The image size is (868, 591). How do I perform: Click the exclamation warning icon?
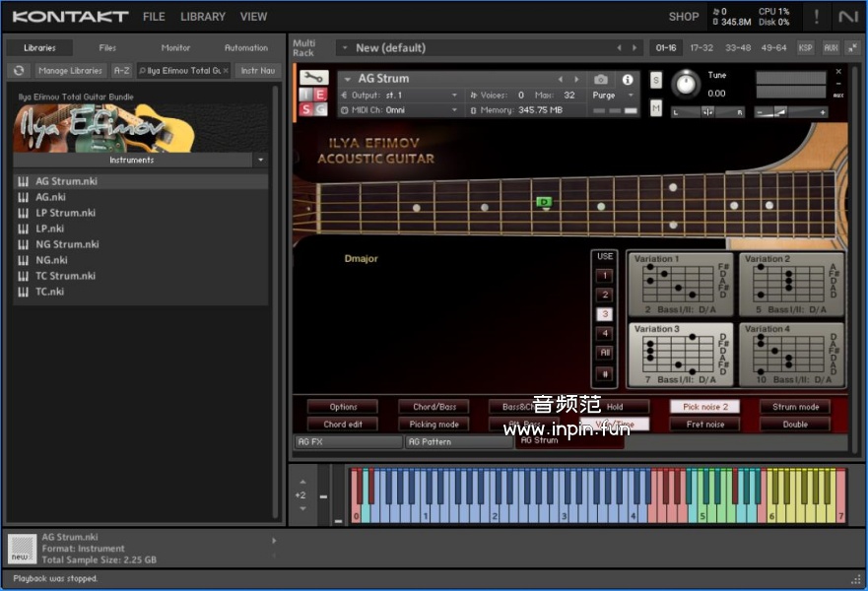[x=816, y=16]
